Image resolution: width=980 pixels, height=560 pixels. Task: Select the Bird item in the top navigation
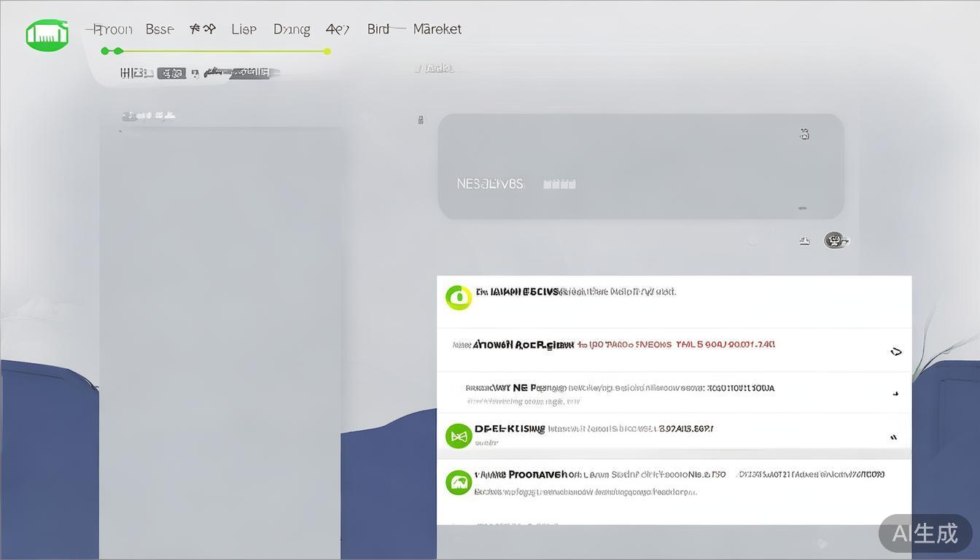[x=378, y=29]
